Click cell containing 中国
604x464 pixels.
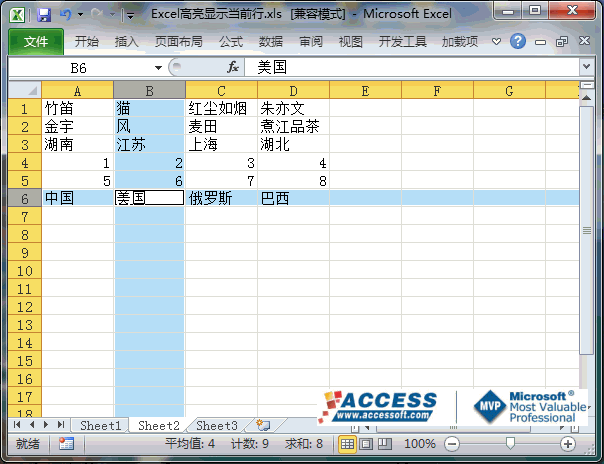coord(77,198)
